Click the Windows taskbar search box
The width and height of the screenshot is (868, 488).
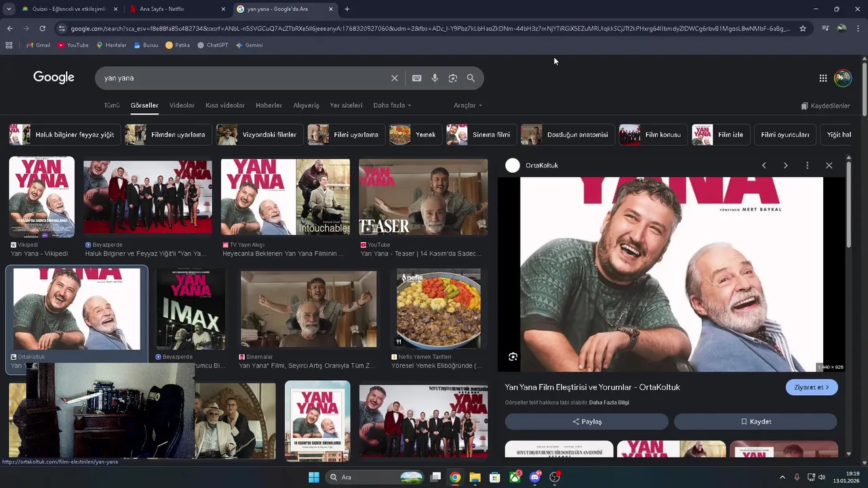coord(376,477)
